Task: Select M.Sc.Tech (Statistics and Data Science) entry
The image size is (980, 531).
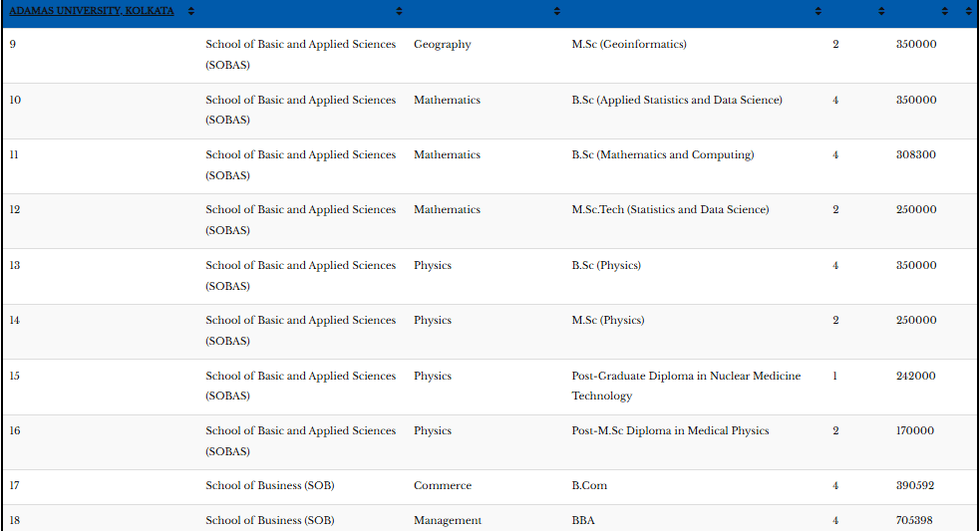Action: 670,210
